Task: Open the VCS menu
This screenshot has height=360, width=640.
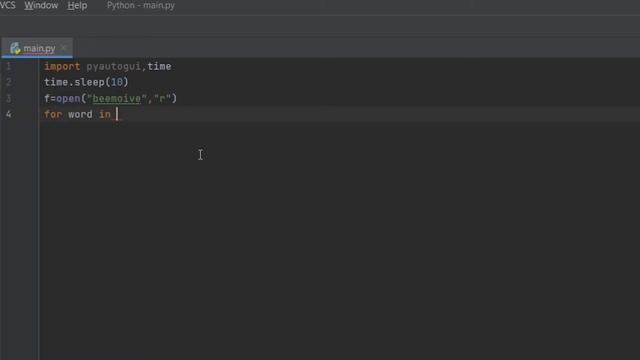Action: tap(7, 5)
